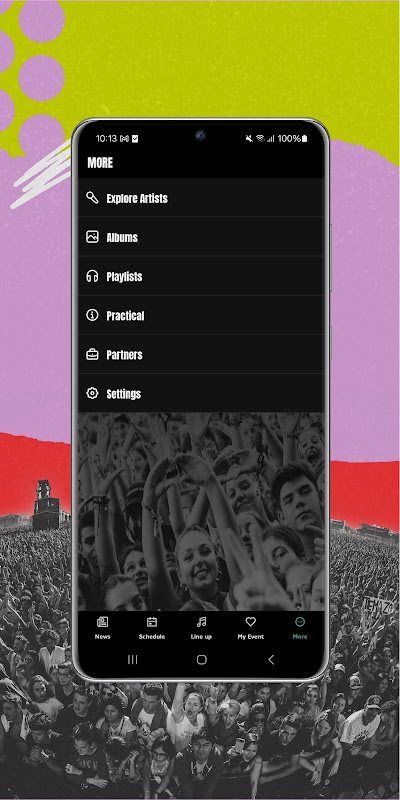Open the Explore Artists menu entry

201,197
